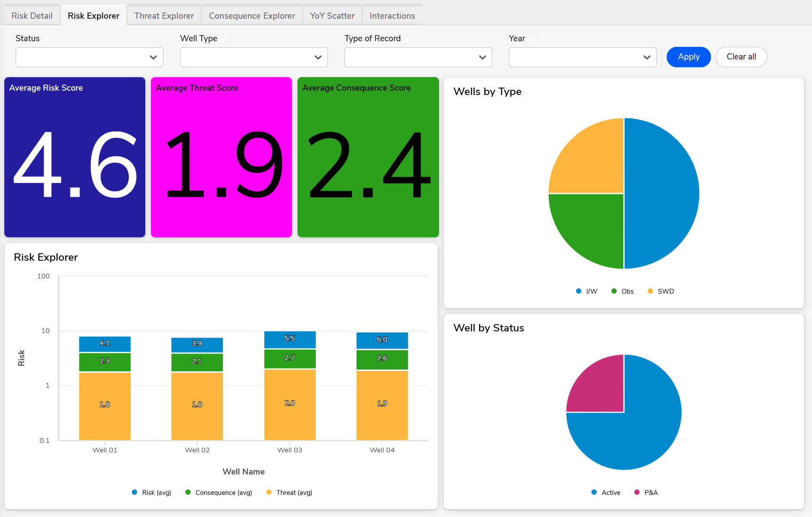Open the Status filter dropdown
Image resolution: width=812 pixels, height=517 pixels.
coord(89,57)
